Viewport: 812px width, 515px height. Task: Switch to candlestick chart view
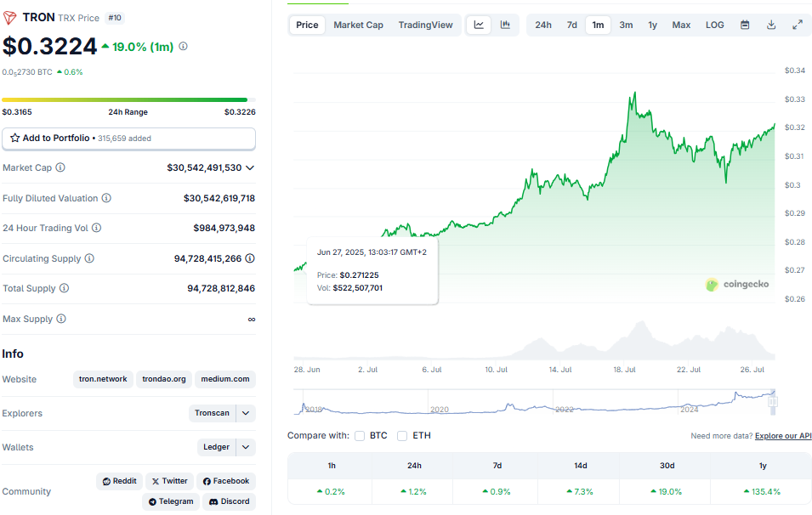505,25
